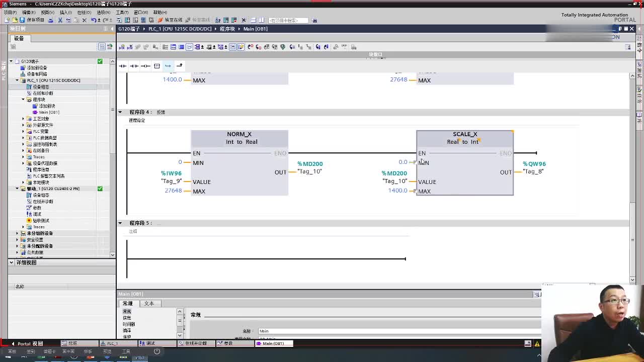
Task: Switch to the 参数 editor in bottom bar
Action: [x=234, y=343]
